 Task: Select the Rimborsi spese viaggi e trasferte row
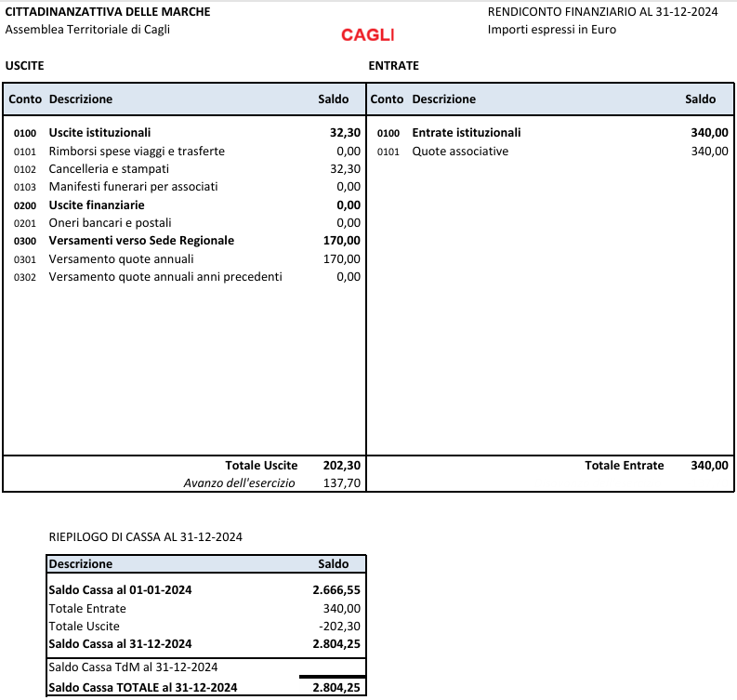point(137,152)
